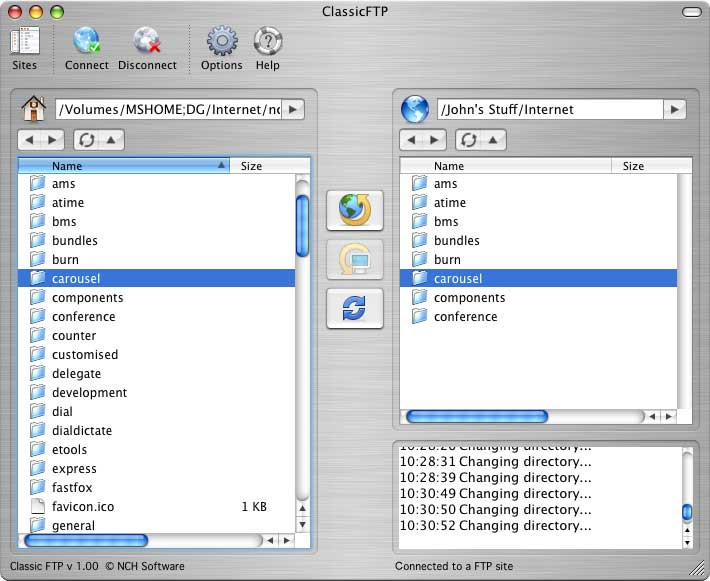Select remote folder conference
This screenshot has height=581, width=710.
pos(539,317)
